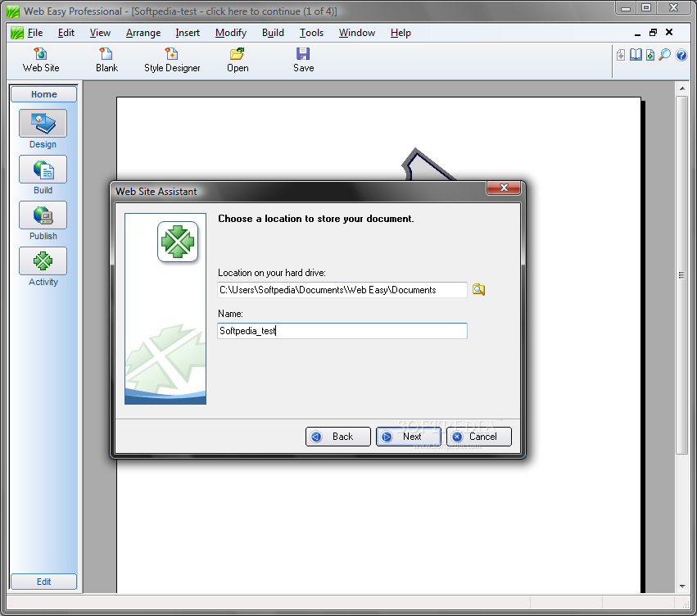Screen dimensions: 697x616
Task: Restore the inner document window
Action: coord(653,33)
